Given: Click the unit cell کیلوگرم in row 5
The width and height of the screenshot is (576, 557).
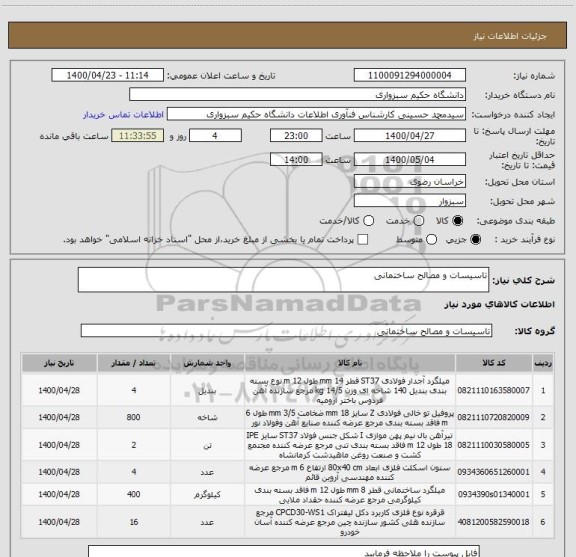Looking at the screenshot, I should pyautogui.click(x=207, y=495).
